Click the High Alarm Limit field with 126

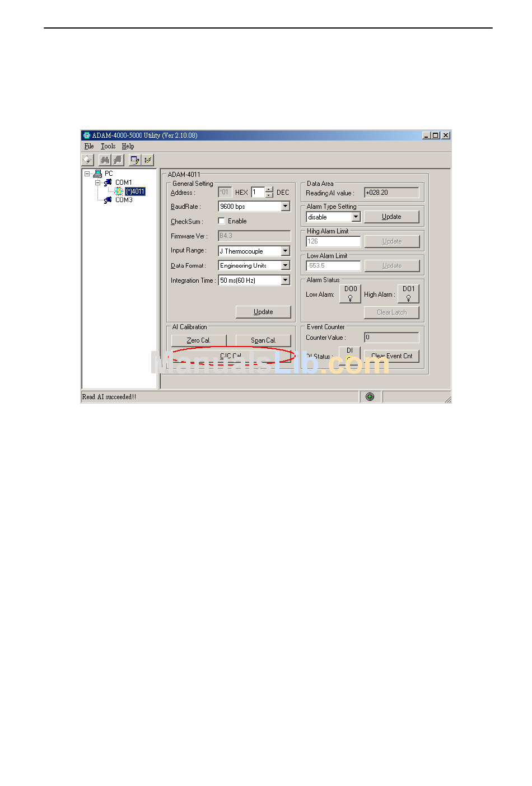click(x=333, y=241)
